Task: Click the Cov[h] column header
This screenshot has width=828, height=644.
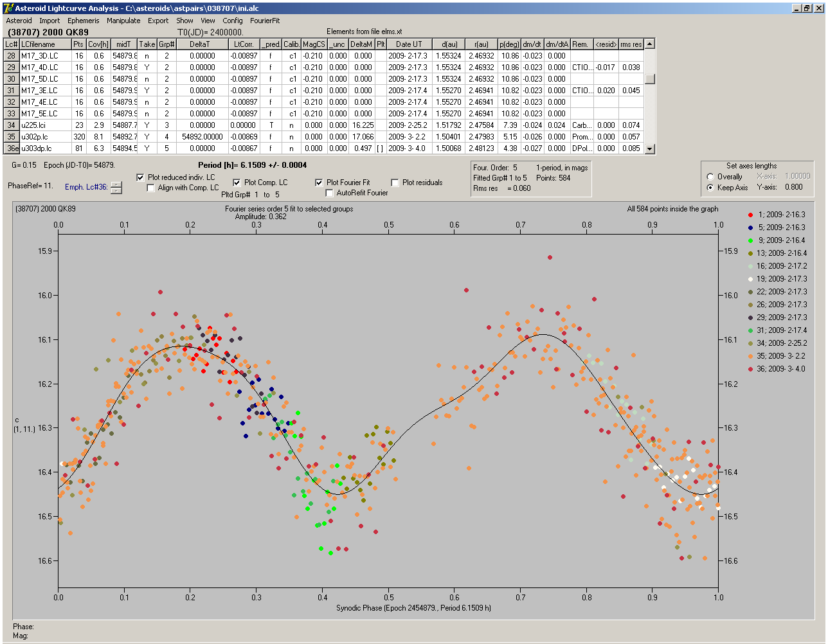Action: tap(98, 44)
